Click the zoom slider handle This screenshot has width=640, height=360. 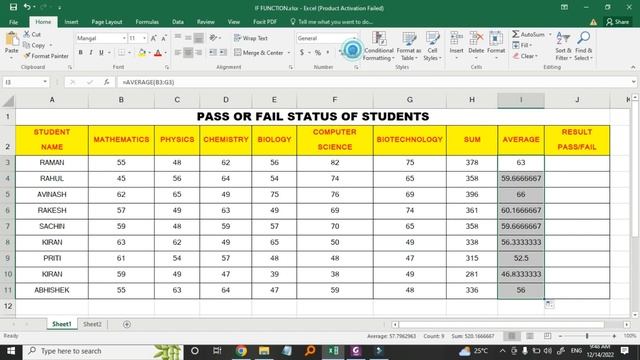pos(587,336)
